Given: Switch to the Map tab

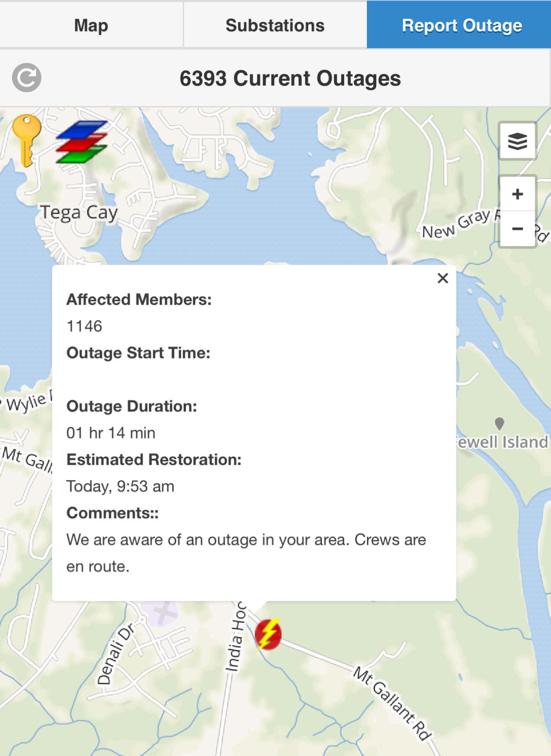Looking at the screenshot, I should point(91,25).
